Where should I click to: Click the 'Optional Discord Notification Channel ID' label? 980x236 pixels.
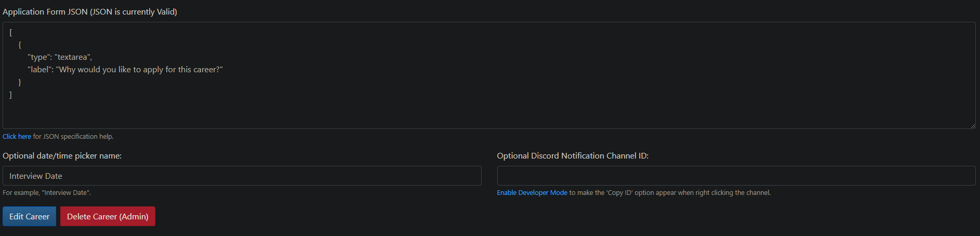tap(572, 156)
